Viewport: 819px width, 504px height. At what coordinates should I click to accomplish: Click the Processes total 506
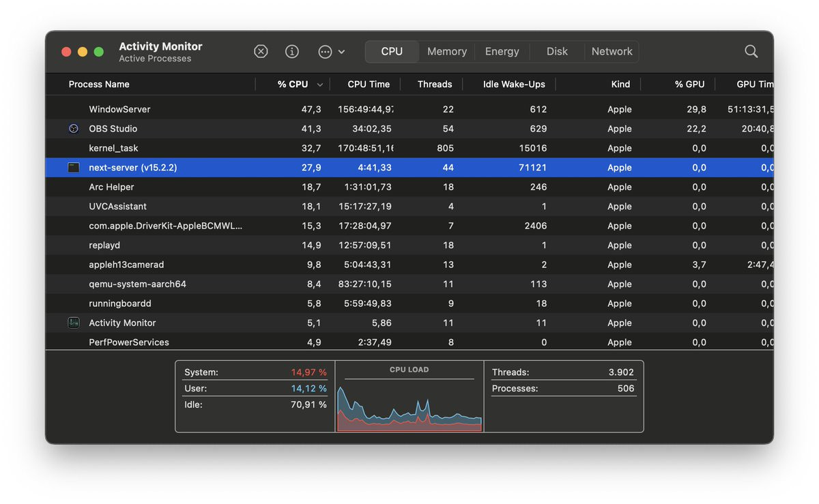(x=626, y=389)
